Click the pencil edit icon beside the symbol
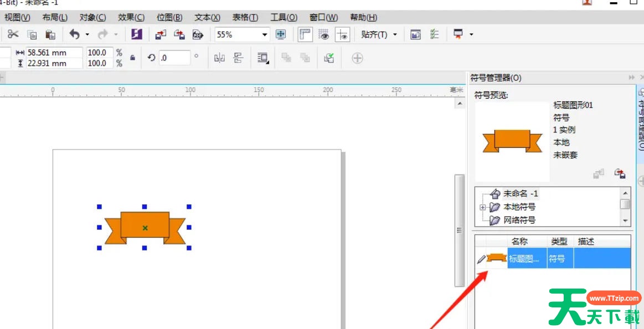The image size is (644, 329). pos(481,259)
